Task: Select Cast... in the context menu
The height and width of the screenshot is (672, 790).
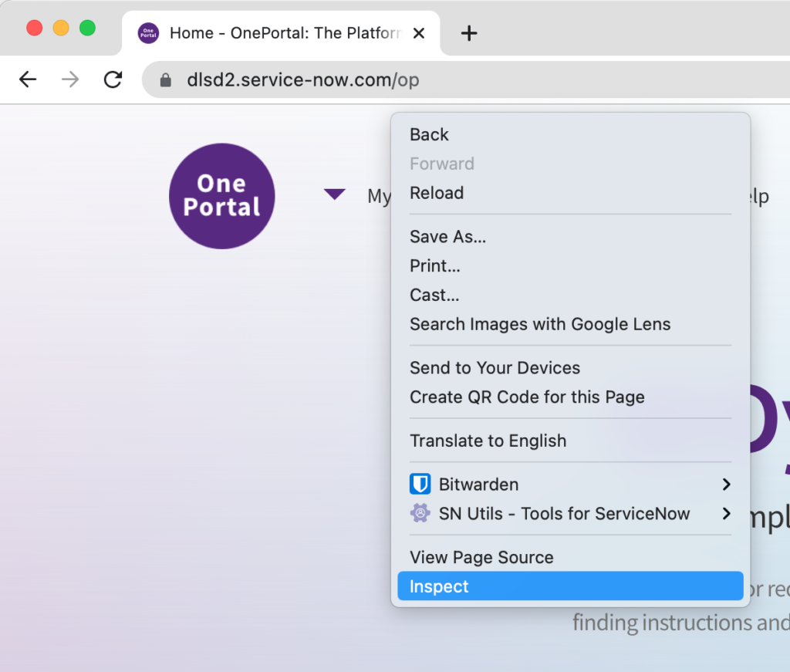Action: [570, 295]
